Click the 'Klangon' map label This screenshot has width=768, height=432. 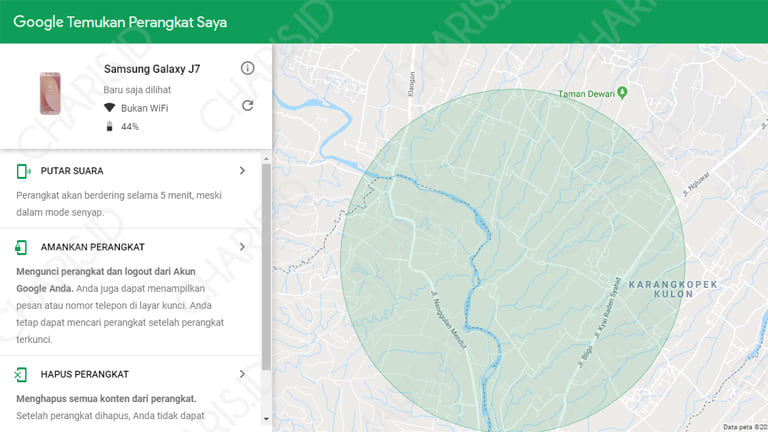[411, 84]
